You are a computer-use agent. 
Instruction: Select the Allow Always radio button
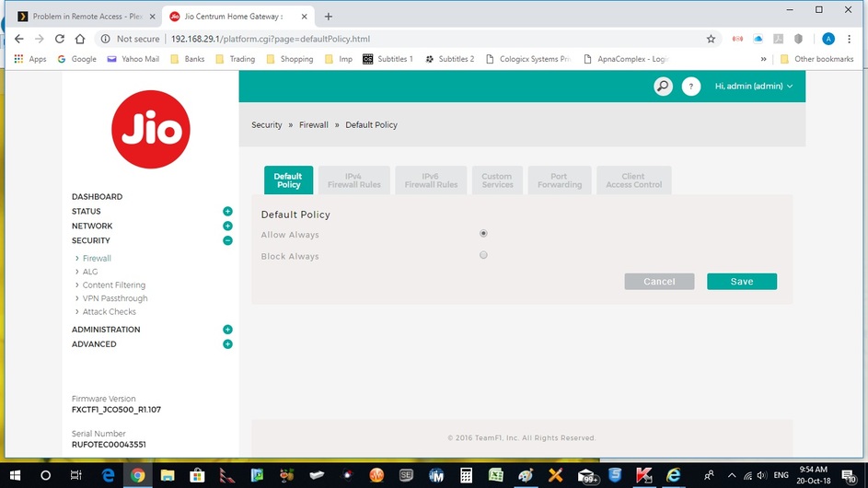[483, 234]
